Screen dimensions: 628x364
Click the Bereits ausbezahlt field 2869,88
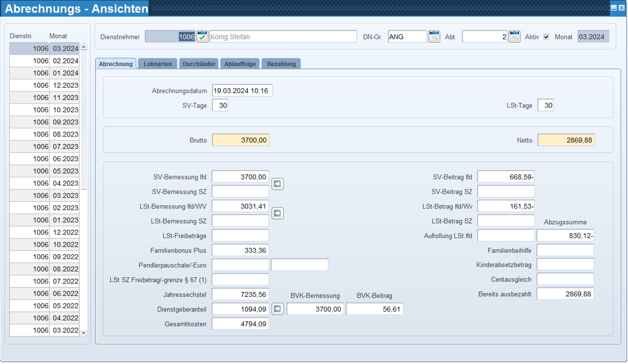pos(565,294)
